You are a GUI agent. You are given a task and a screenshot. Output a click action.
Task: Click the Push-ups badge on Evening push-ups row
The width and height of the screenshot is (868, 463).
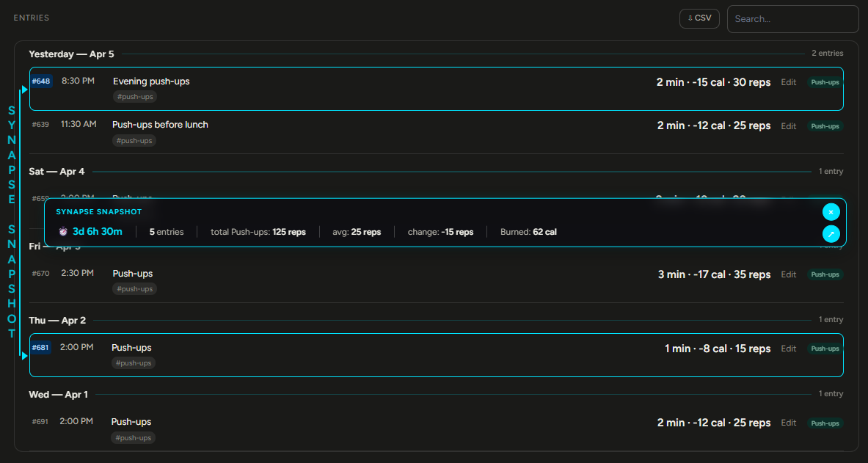point(825,82)
